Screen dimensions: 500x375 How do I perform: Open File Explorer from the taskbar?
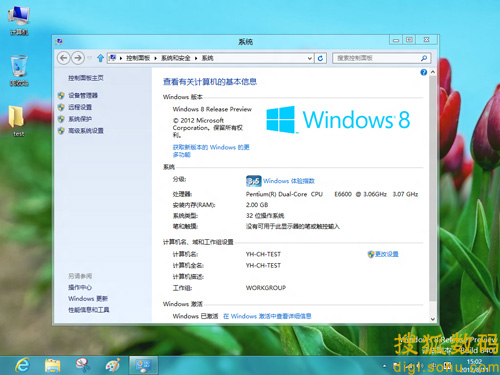[x=53, y=365]
